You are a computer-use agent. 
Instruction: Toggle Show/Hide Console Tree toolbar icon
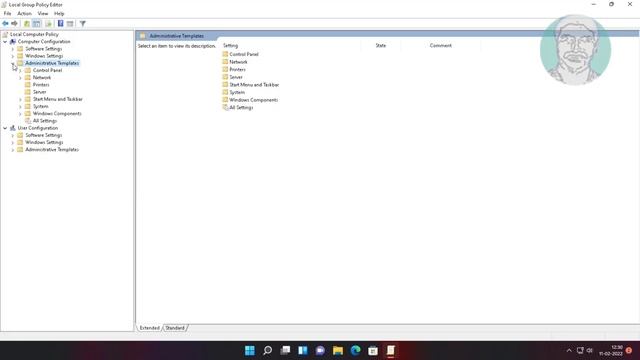36,24
